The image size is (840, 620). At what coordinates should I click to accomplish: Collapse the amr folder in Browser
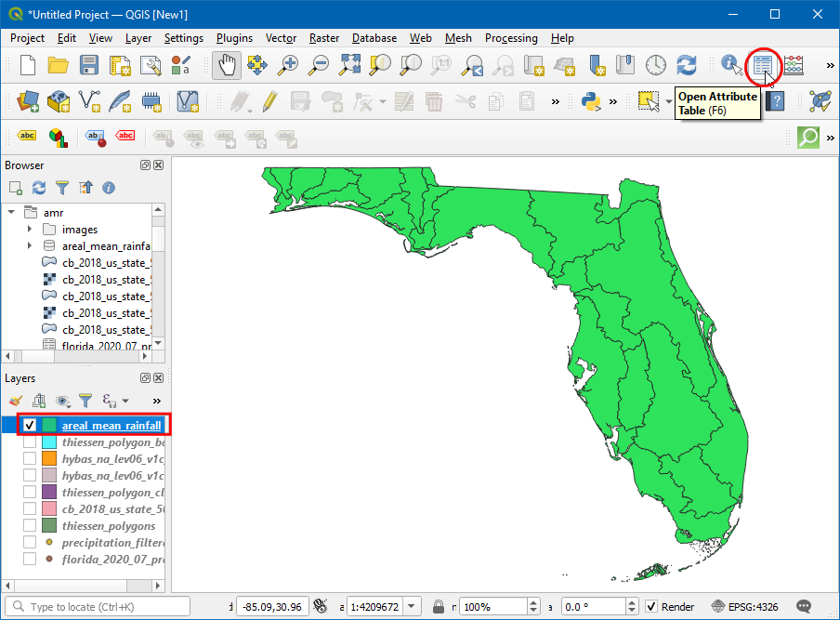(11, 213)
